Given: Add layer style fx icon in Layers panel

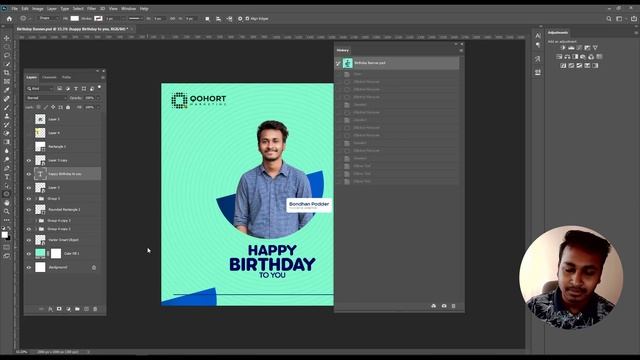Looking at the screenshot, I should [50, 309].
